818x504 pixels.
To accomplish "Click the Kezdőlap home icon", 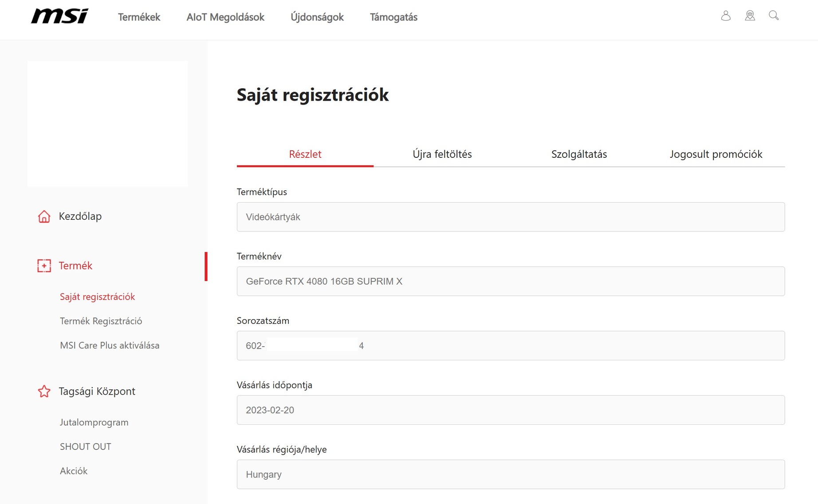I will click(44, 216).
